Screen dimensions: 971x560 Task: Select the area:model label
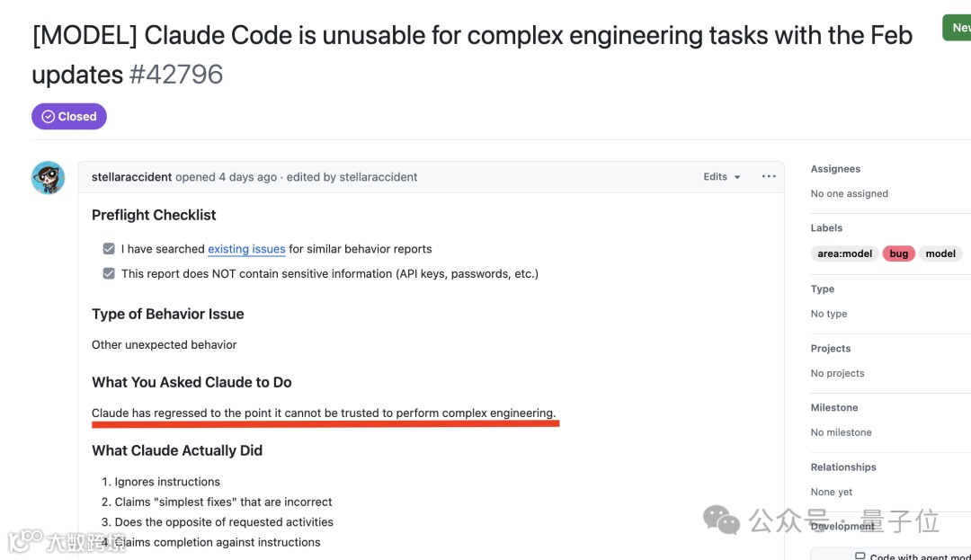point(844,253)
